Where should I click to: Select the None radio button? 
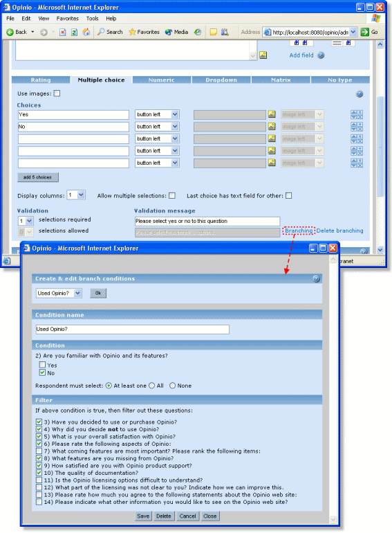[x=172, y=386]
